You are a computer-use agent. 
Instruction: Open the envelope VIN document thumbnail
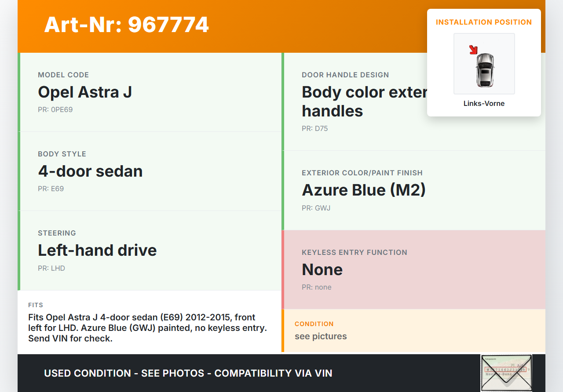506,373
